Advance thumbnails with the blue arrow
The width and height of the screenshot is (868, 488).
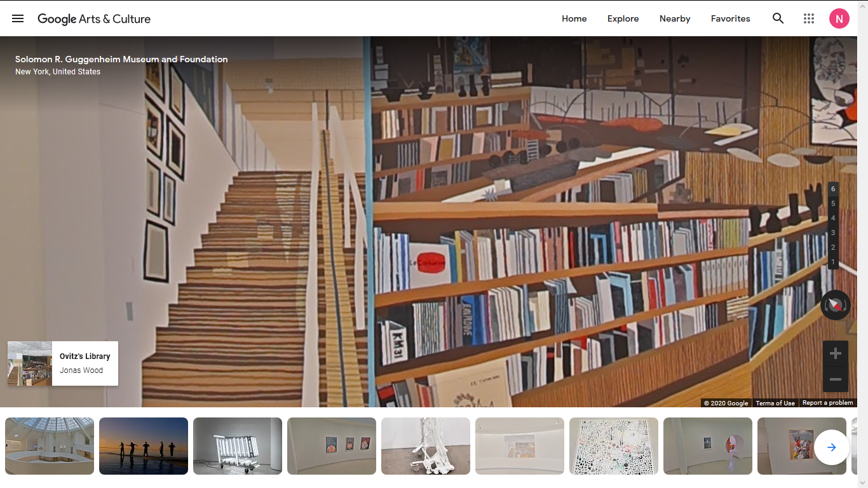coord(832,447)
